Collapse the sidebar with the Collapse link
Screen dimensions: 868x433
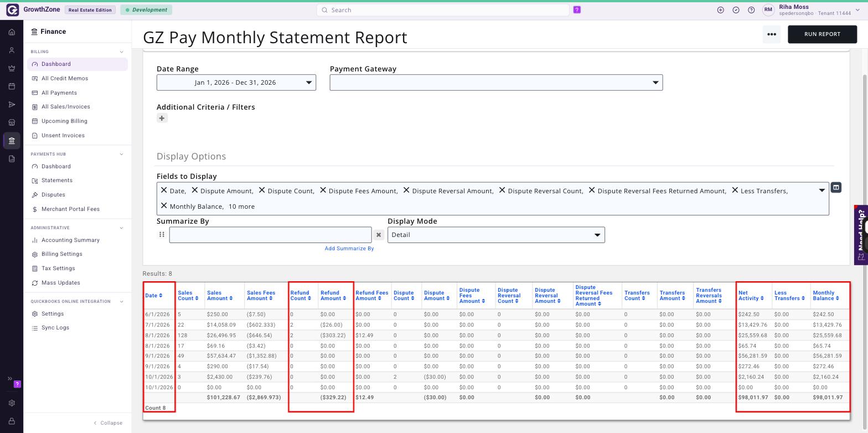click(108, 423)
